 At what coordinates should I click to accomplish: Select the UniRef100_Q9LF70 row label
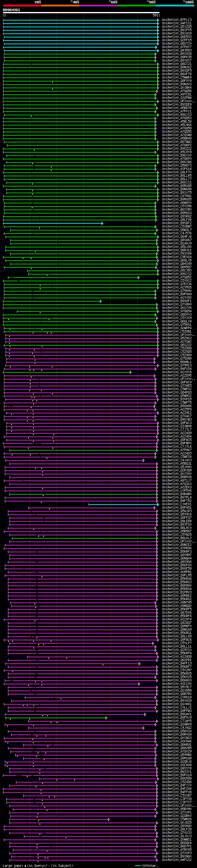[x=177, y=172]
